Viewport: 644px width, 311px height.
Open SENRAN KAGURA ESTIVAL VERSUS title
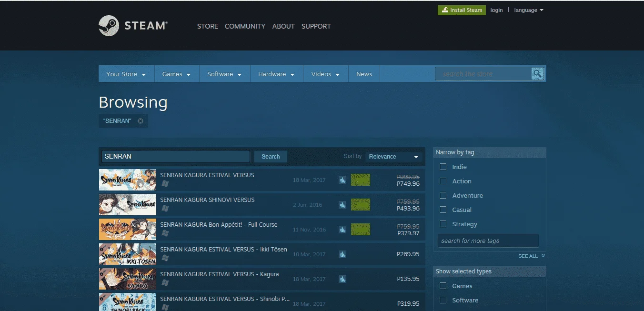pyautogui.click(x=207, y=175)
